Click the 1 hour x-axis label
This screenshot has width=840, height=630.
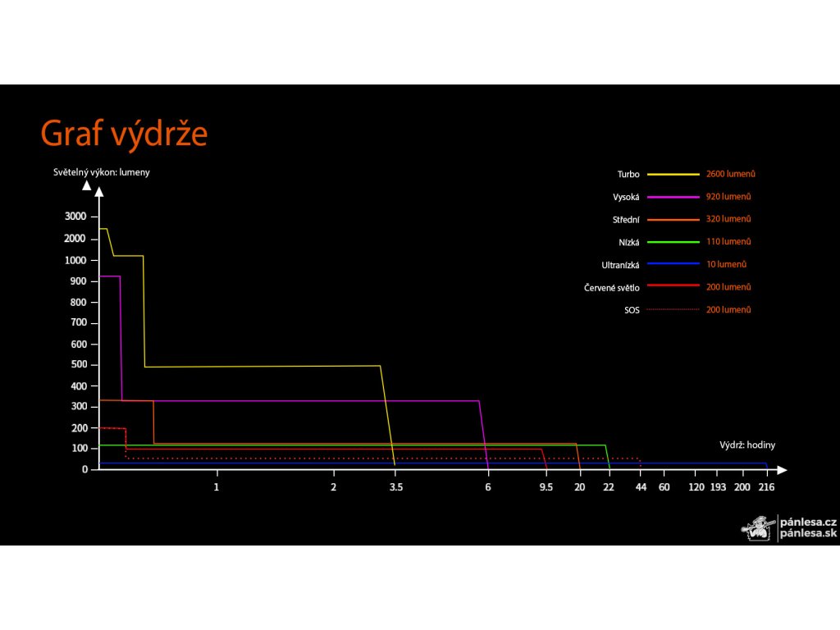pyautogui.click(x=217, y=487)
